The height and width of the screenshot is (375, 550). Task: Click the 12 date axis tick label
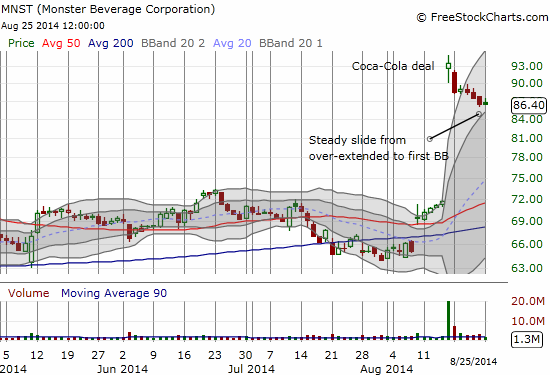tap(37, 355)
